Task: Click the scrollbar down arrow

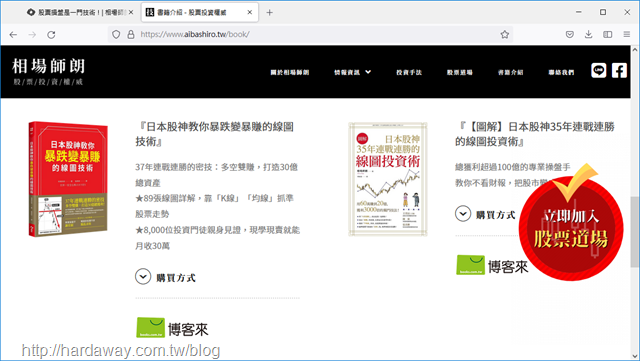Action: click(635, 356)
